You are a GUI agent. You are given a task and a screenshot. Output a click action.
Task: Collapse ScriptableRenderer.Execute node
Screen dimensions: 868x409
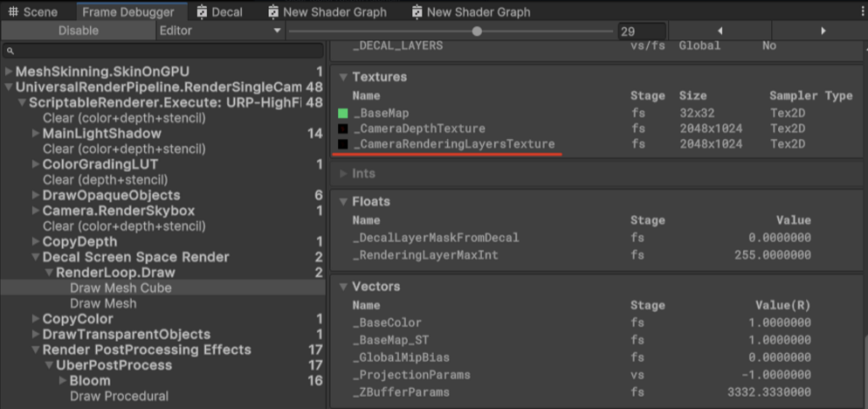(x=22, y=102)
